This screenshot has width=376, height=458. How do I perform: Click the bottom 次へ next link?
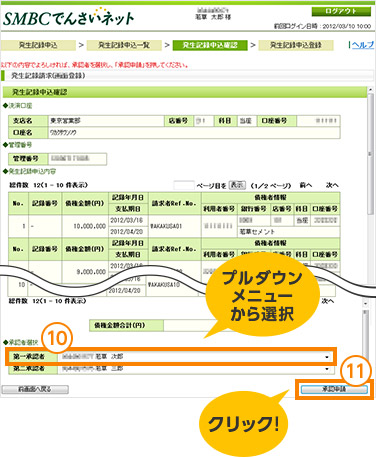[328, 301]
